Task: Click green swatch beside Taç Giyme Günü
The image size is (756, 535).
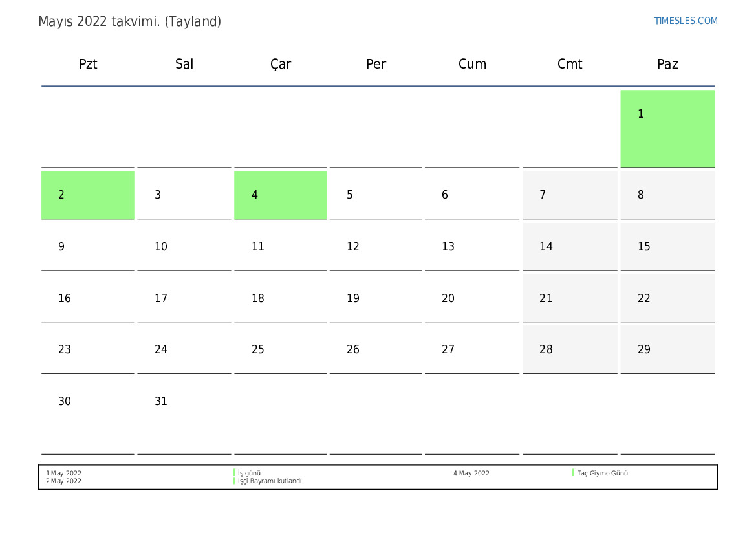Action: [x=573, y=473]
